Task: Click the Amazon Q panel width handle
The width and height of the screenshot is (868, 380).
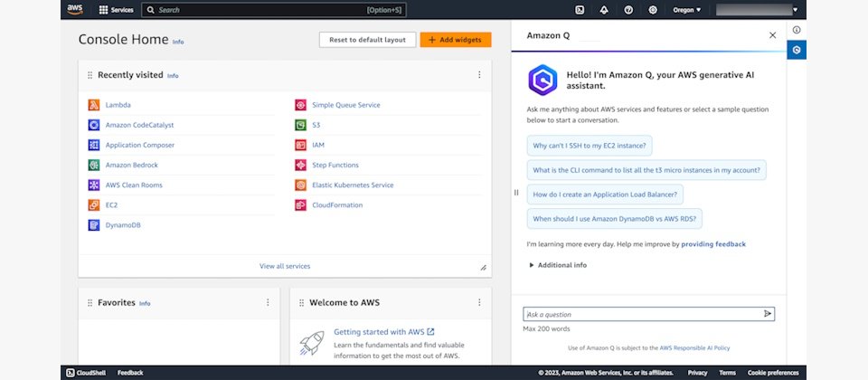Action: pyautogui.click(x=516, y=192)
